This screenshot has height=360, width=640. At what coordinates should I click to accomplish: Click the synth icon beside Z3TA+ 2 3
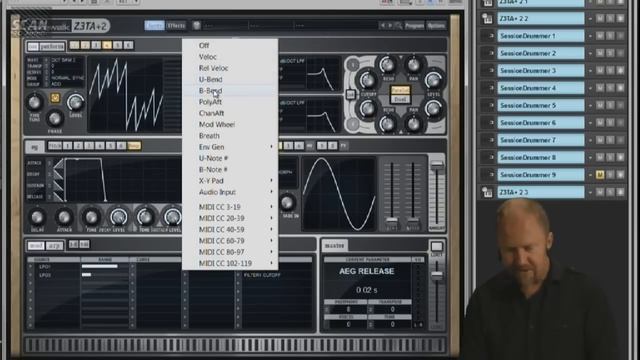pyautogui.click(x=487, y=192)
